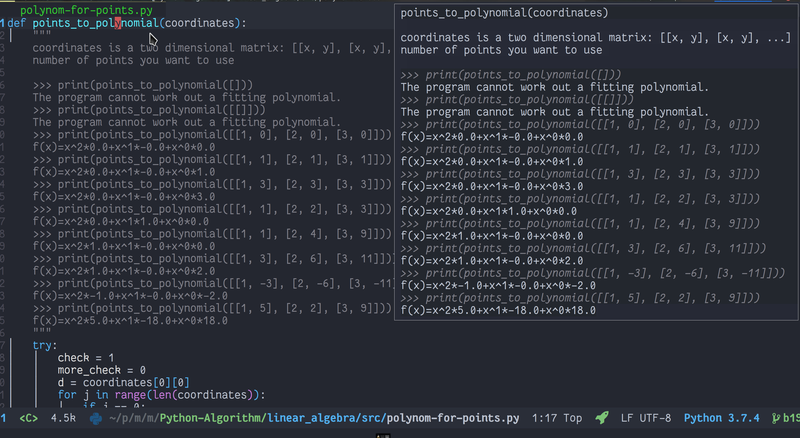Viewport: 800px width, 438px height.
Task: Click popup doctest with [[1, -3], [2, -6], [3, -11]]
Action: pyautogui.click(x=593, y=273)
